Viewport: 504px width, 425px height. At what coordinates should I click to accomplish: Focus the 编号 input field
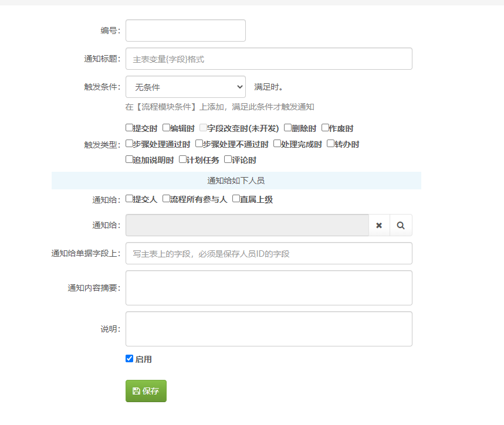pos(185,30)
